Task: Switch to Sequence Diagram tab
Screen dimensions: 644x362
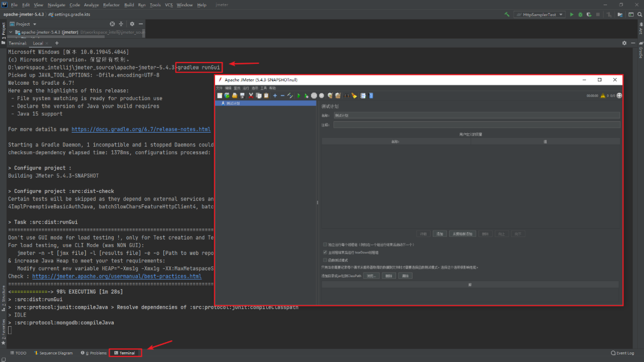Action: (53, 353)
